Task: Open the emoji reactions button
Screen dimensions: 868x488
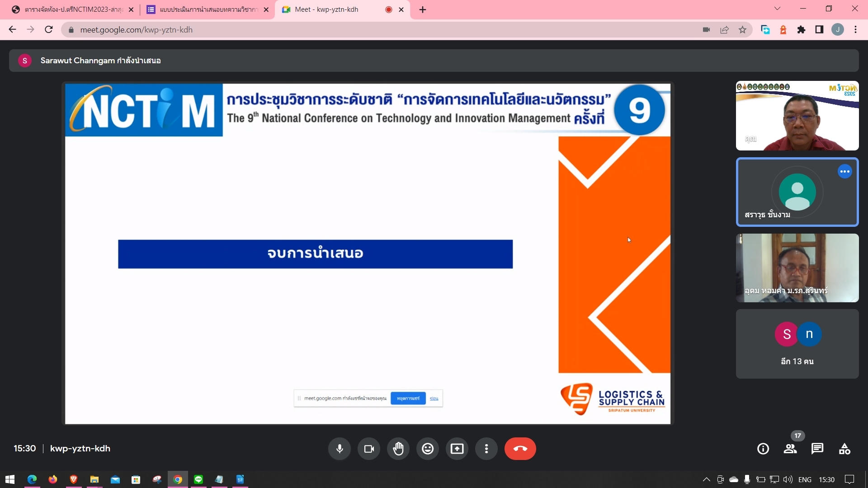Action: [x=428, y=449]
